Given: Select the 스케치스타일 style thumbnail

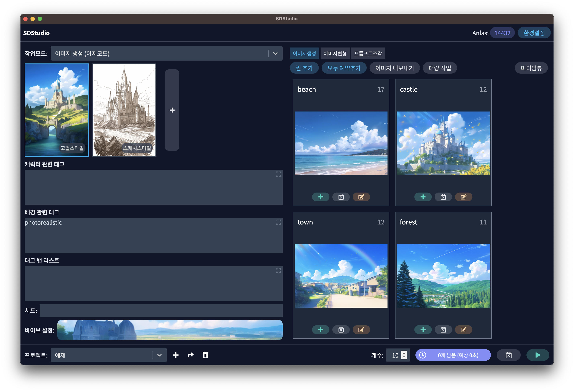Looking at the screenshot, I should coord(124,110).
